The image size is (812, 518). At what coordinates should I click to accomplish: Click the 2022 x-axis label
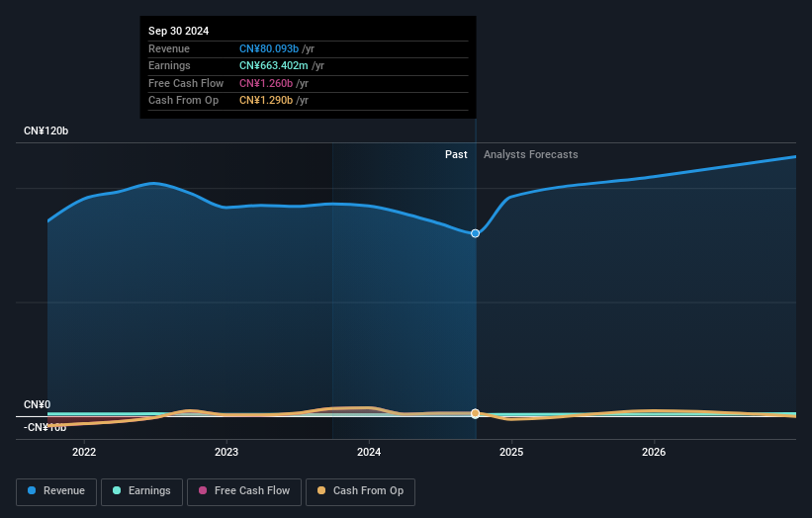coord(84,453)
